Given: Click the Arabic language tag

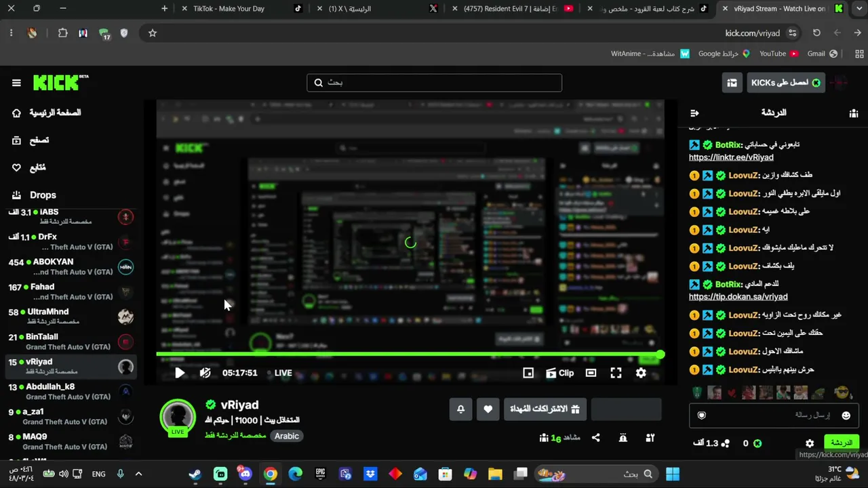Looking at the screenshot, I should click(x=287, y=436).
